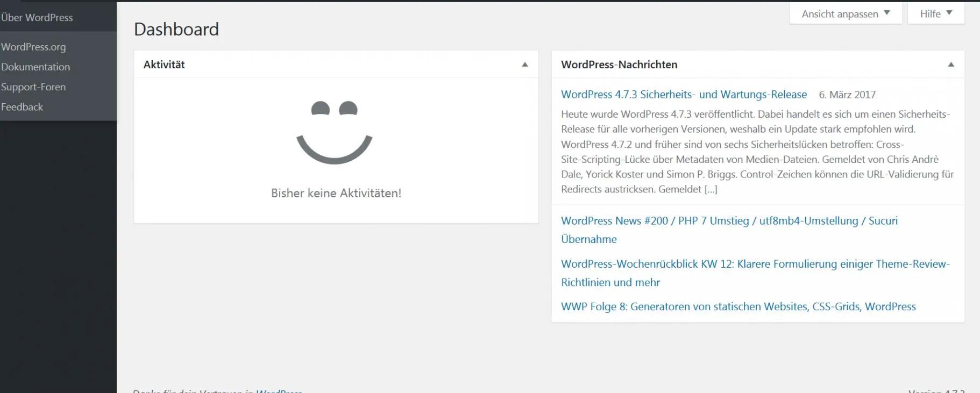Viewport: 980px width, 393px height.
Task: Open WordPress News #200 article link
Action: pyautogui.click(x=729, y=230)
